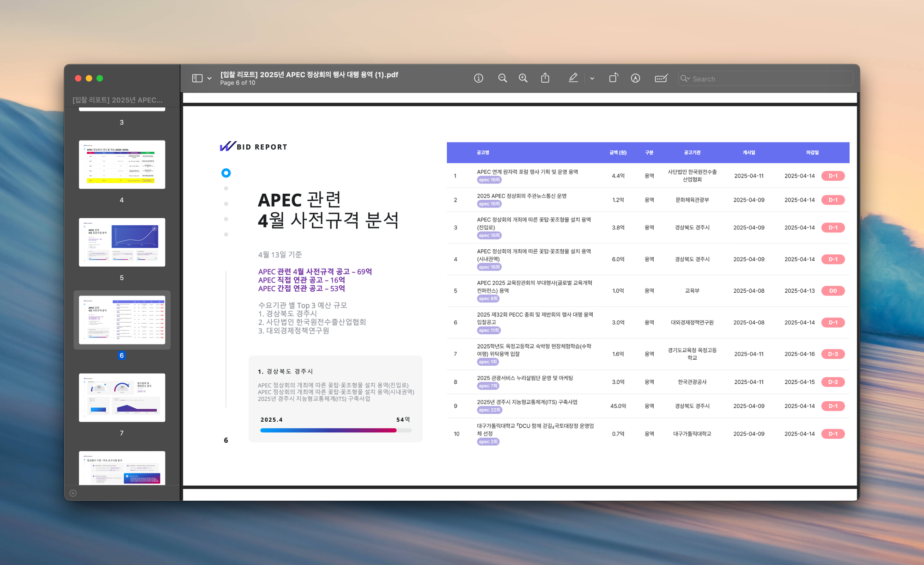Image resolution: width=924 pixels, height=565 pixels.
Task: Expand the sidebar view options chevron
Action: 209,79
